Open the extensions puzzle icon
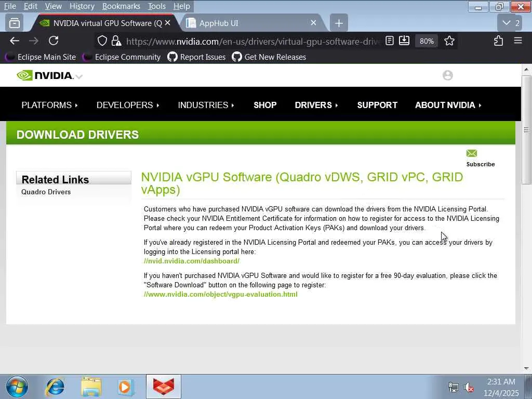This screenshot has height=399, width=532. tap(498, 41)
